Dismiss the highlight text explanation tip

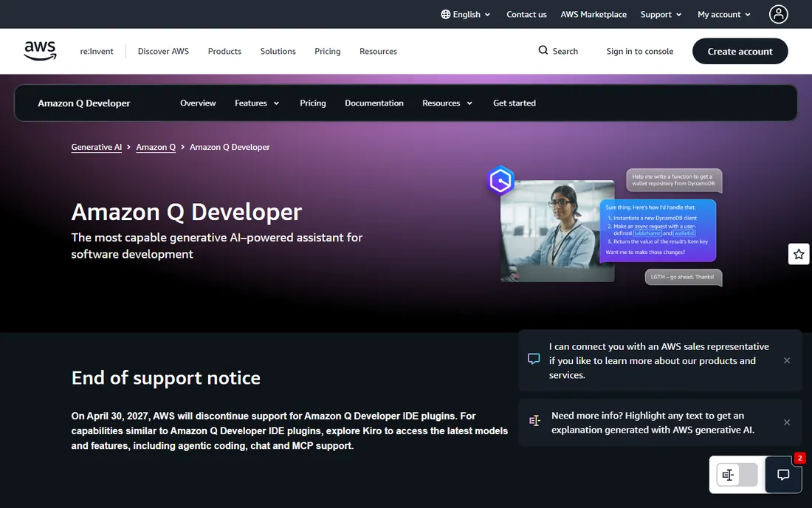click(x=787, y=422)
